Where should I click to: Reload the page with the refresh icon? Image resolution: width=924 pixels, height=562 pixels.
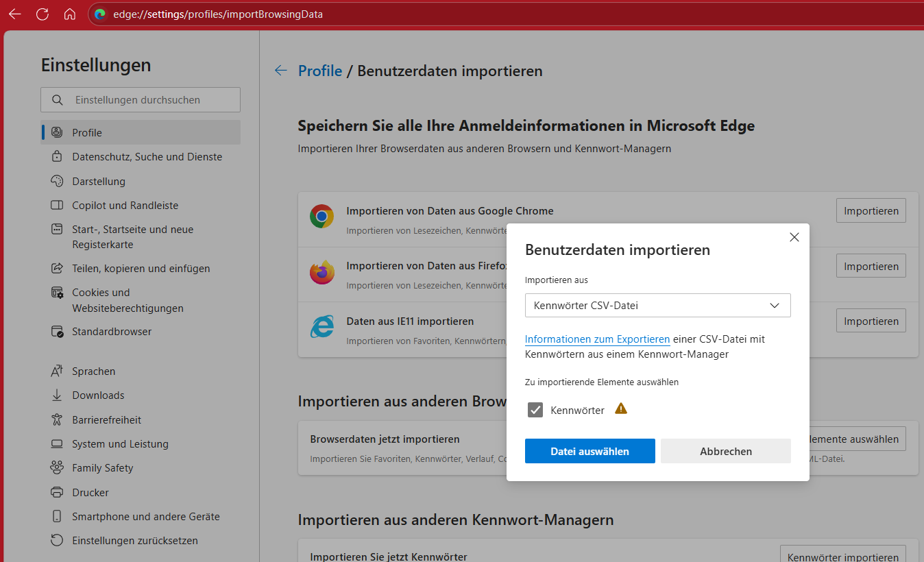[x=42, y=14]
